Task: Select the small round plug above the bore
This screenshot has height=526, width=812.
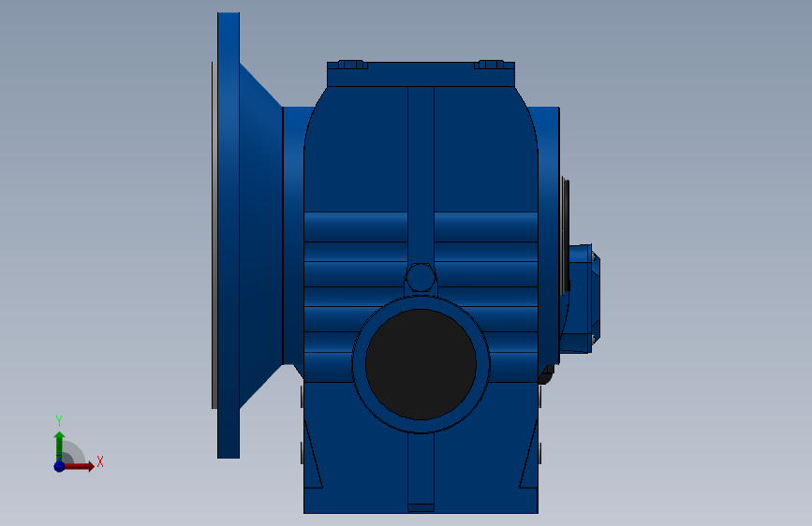Action: point(421,277)
